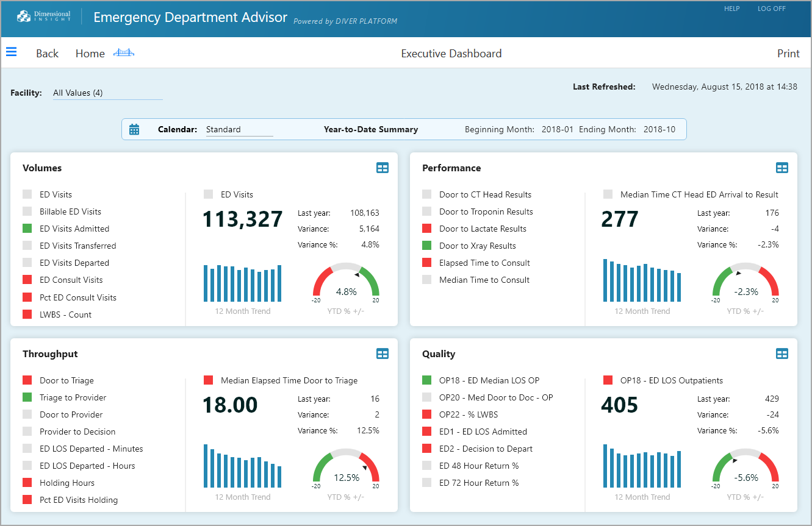Select Door to Lactate Results
This screenshot has height=526, width=812.
483,229
